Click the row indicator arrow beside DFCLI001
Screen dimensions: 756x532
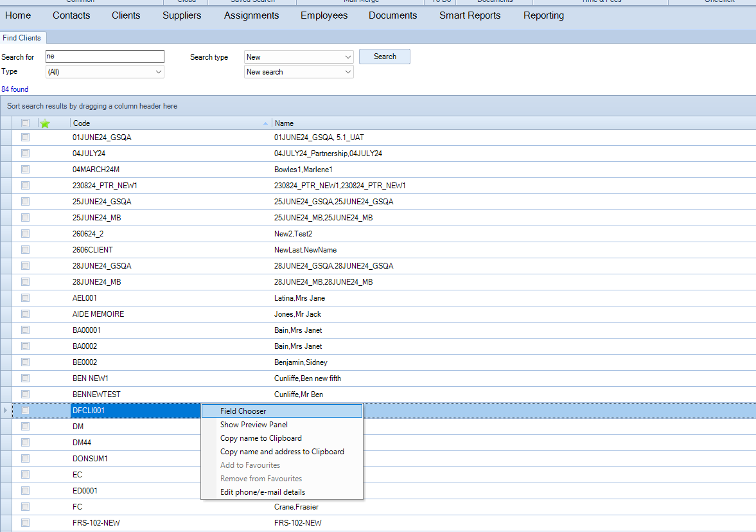point(6,411)
